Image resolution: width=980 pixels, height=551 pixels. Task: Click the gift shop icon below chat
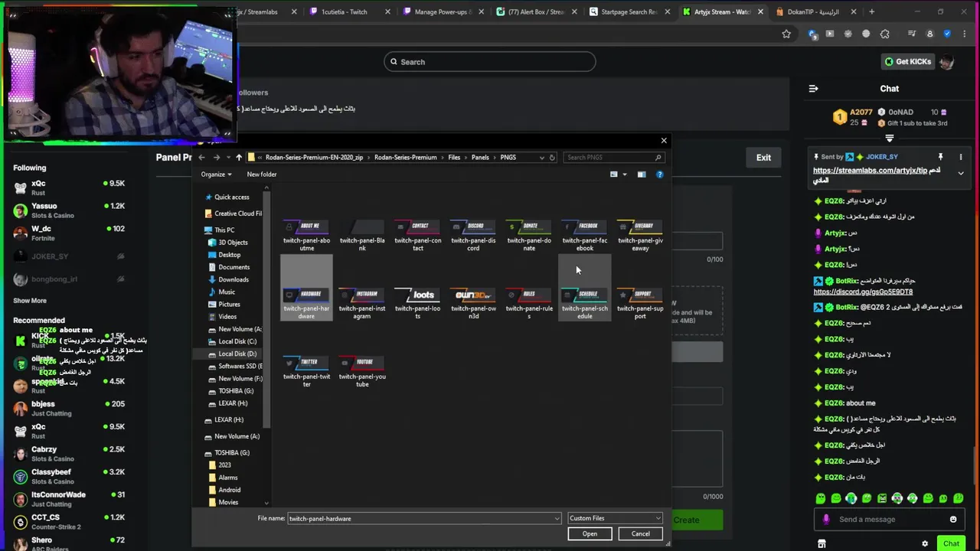822,543
